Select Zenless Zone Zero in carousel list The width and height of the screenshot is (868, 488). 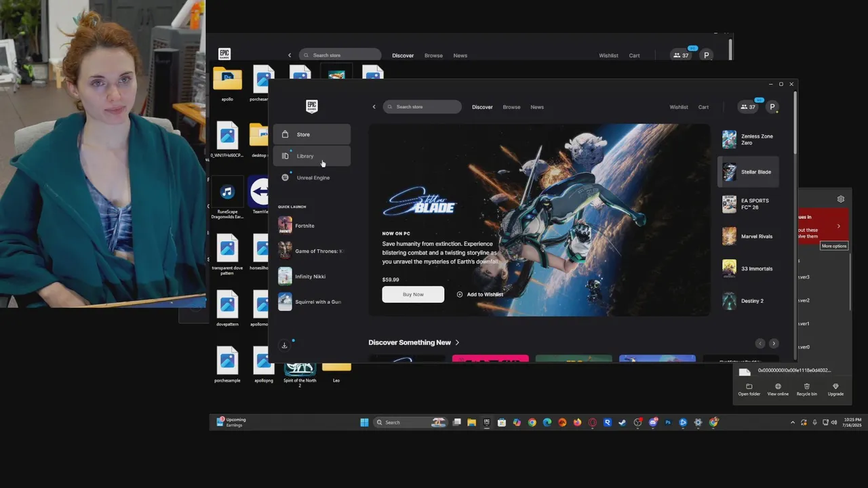[x=749, y=140]
